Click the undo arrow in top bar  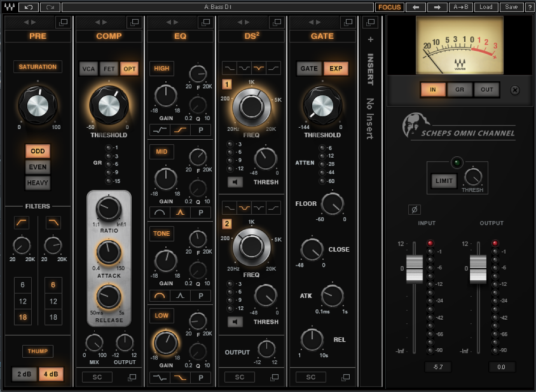(x=29, y=7)
